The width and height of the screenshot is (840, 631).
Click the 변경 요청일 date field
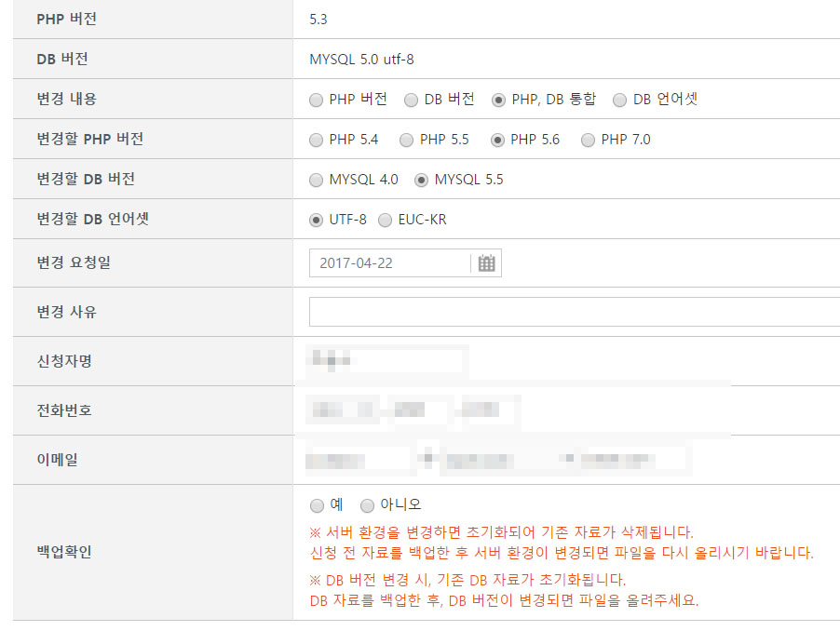click(389, 263)
